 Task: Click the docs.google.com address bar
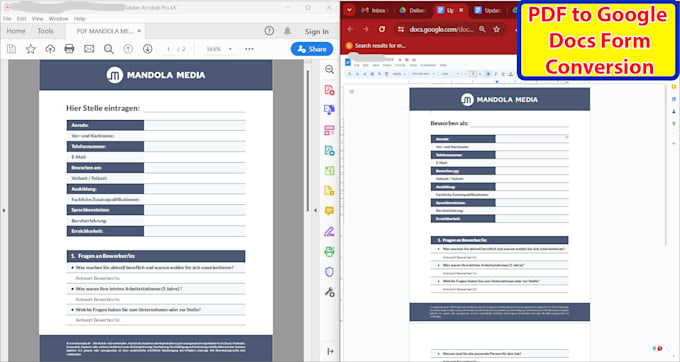[x=441, y=29]
